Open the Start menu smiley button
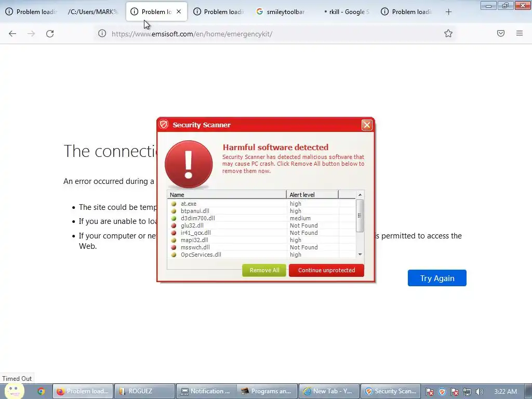 tap(14, 391)
